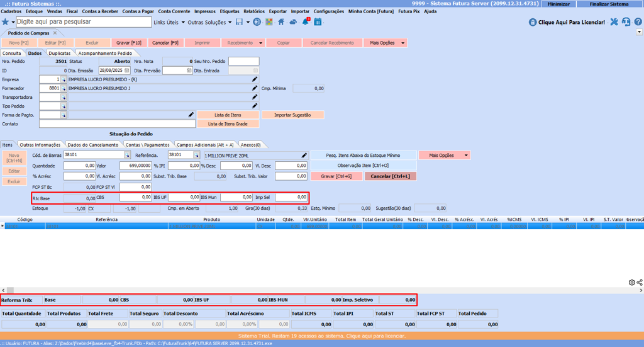Open the headset support icon
This screenshot has width=644, height=347.
tap(626, 22)
